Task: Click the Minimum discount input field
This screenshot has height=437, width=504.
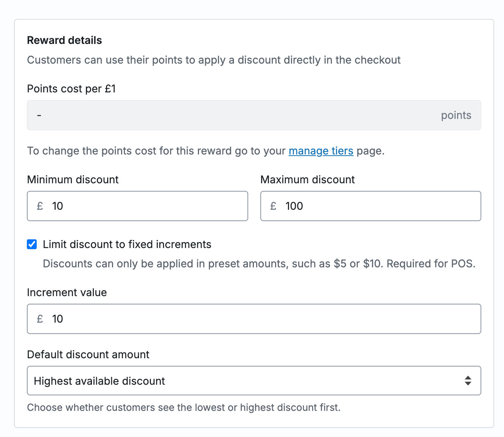Action: (x=137, y=206)
